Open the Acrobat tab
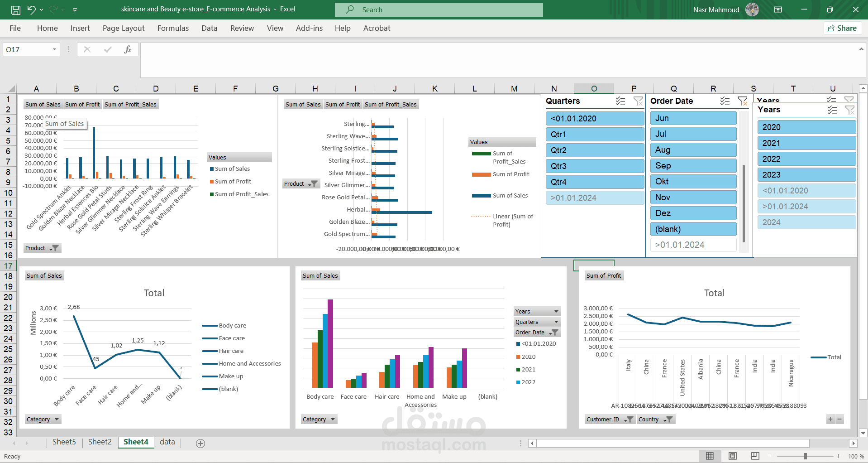The width and height of the screenshot is (868, 463). pyautogui.click(x=377, y=28)
